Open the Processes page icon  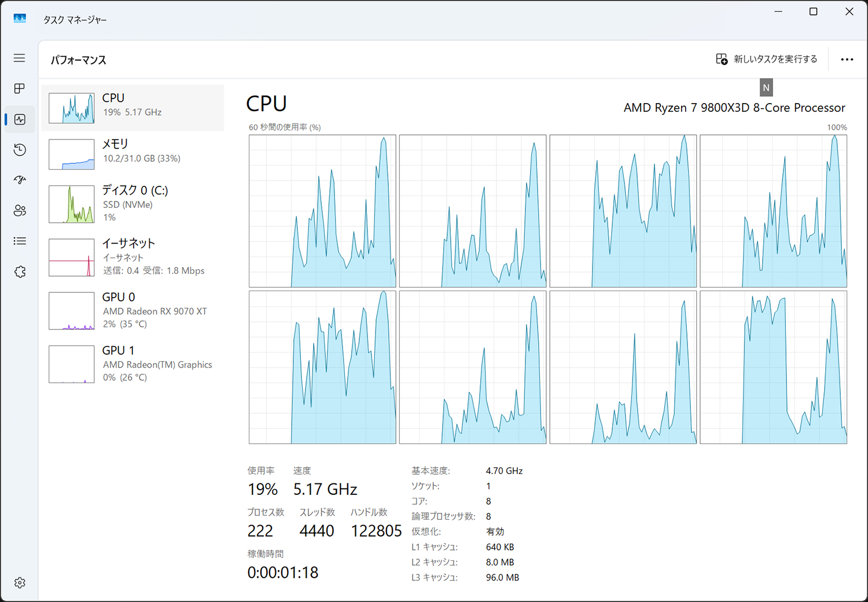[20, 89]
